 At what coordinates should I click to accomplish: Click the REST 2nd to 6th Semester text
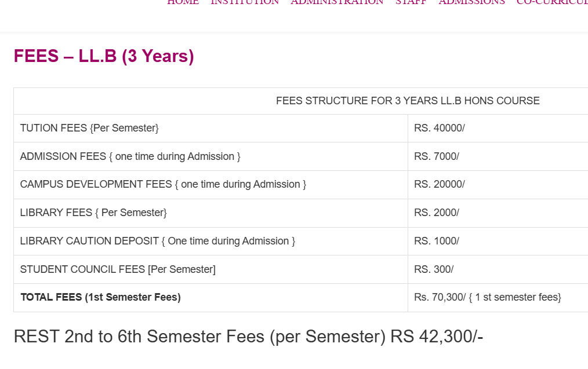coord(248,337)
